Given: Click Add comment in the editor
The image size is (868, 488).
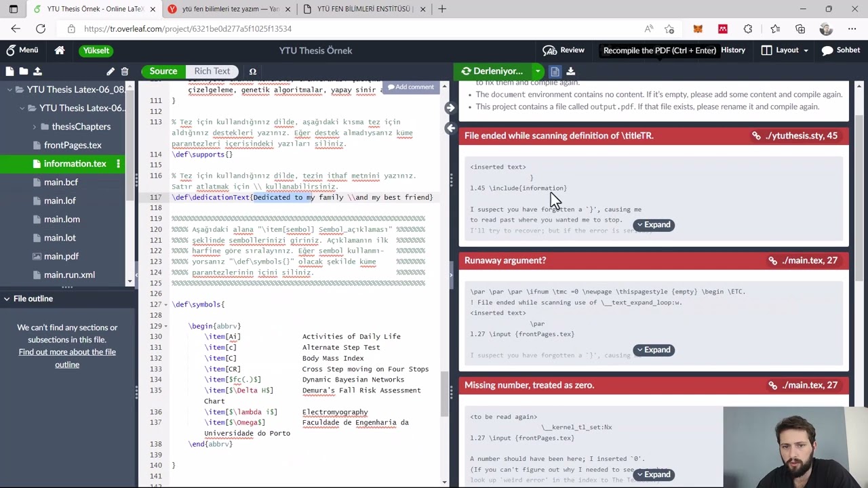Looking at the screenshot, I should pos(410,87).
